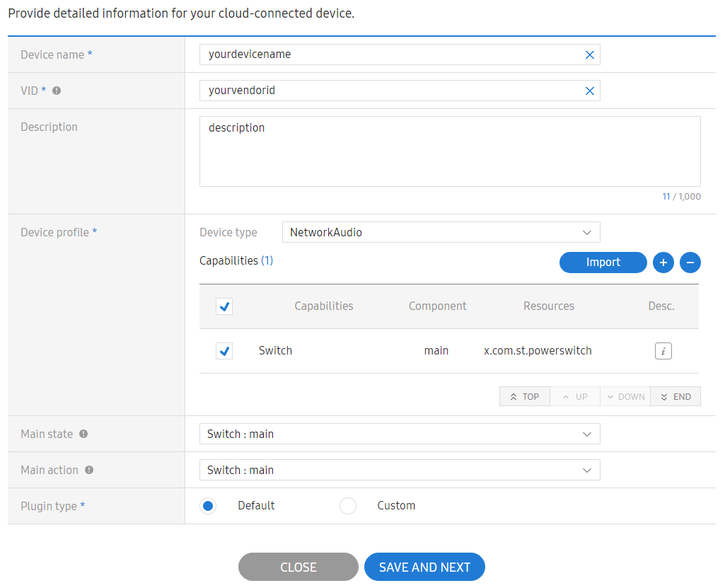The width and height of the screenshot is (725, 588).
Task: Expand the Main action dropdown
Action: 400,470
